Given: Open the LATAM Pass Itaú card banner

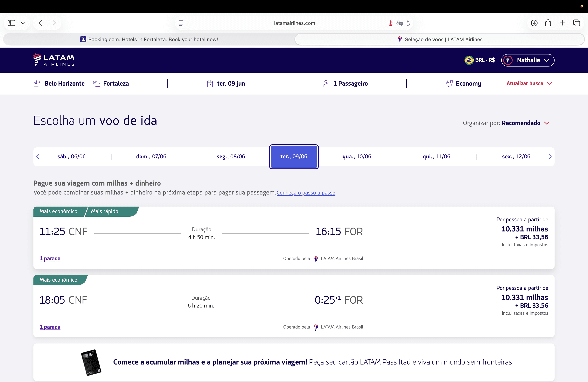Looking at the screenshot, I should coord(294,362).
